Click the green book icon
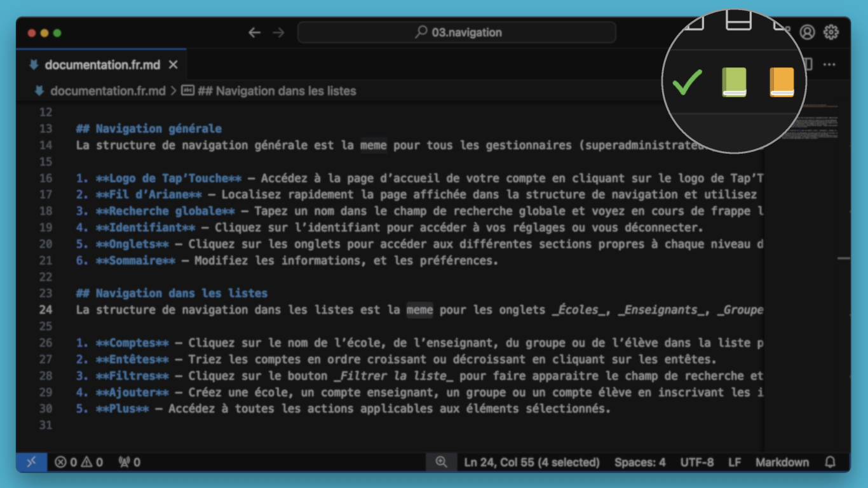Viewport: 868px width, 488px height. (x=734, y=83)
